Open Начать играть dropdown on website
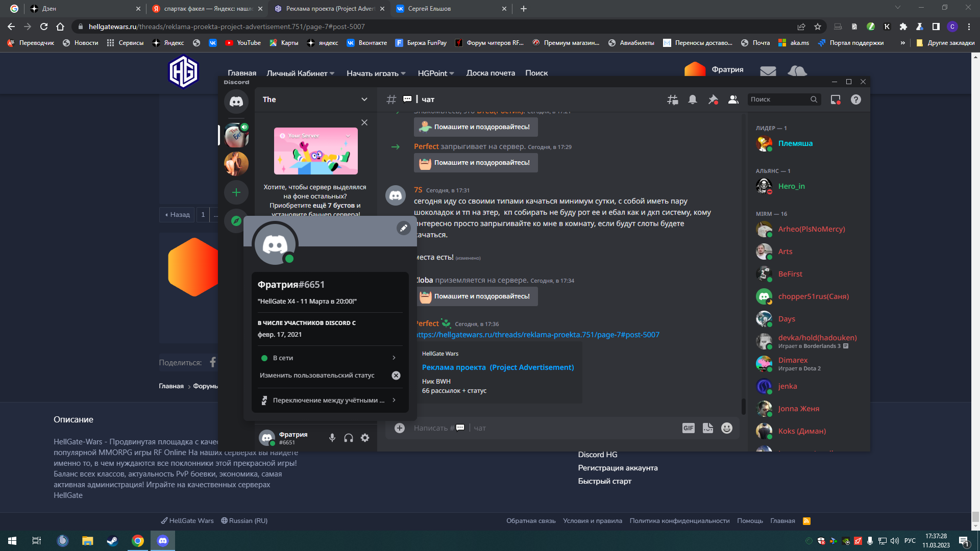This screenshot has width=980, height=551. (376, 73)
